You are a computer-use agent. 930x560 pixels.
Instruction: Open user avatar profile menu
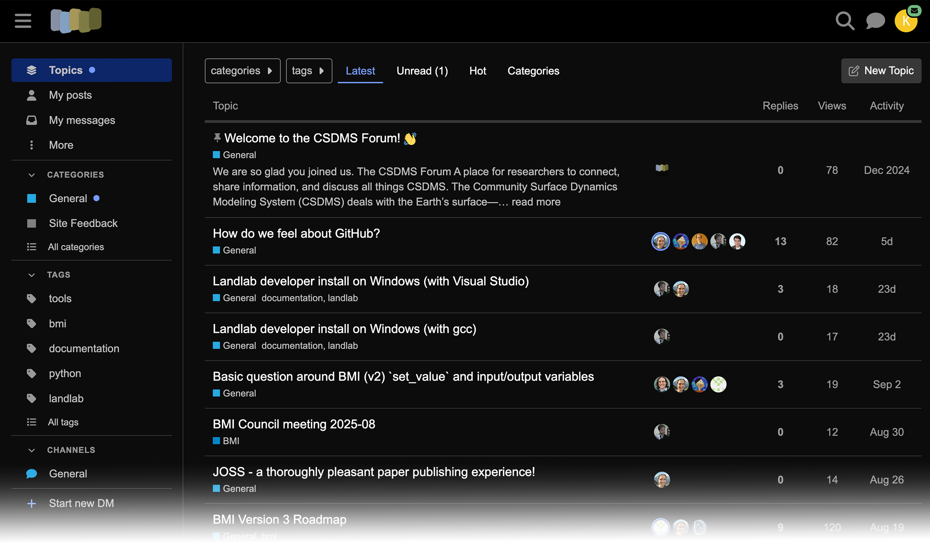[905, 21]
